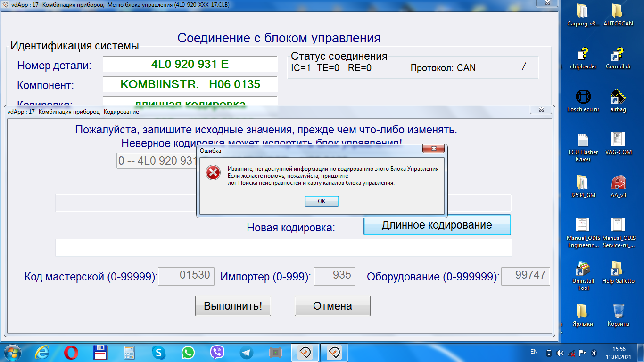
Task: Open the 0 -- 4L0 920 931 combo box
Action: (x=157, y=161)
